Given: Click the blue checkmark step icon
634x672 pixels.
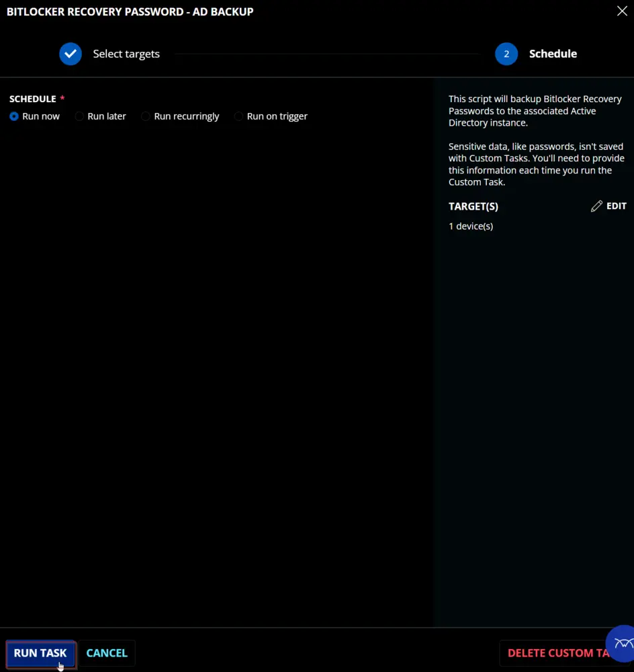Looking at the screenshot, I should [71, 54].
